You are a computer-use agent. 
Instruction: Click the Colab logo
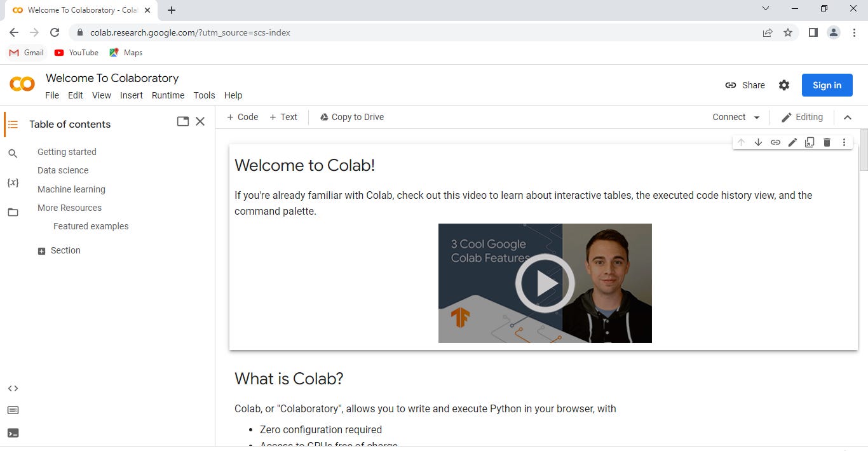[x=22, y=84]
